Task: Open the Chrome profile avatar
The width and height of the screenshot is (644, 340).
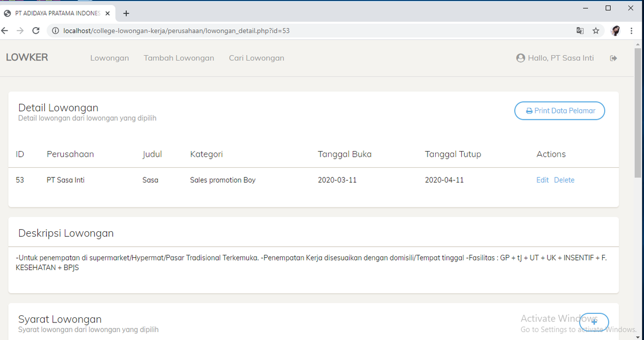Action: click(615, 31)
